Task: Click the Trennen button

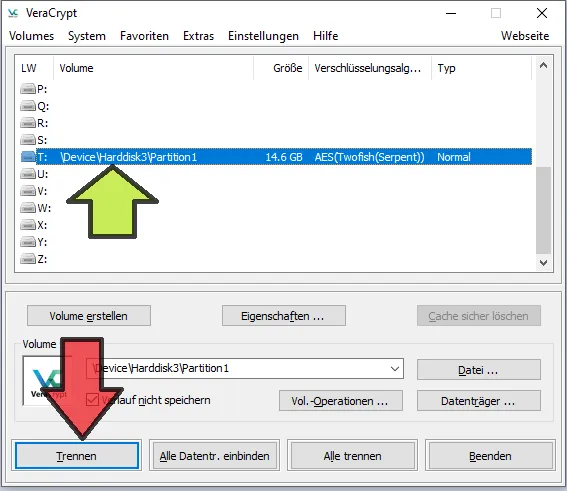Action: (77, 456)
